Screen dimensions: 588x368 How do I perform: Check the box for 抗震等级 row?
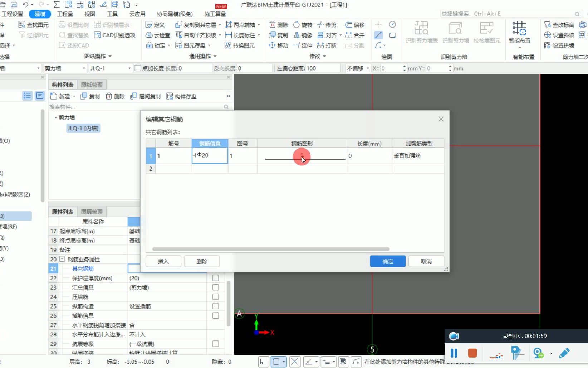216,344
